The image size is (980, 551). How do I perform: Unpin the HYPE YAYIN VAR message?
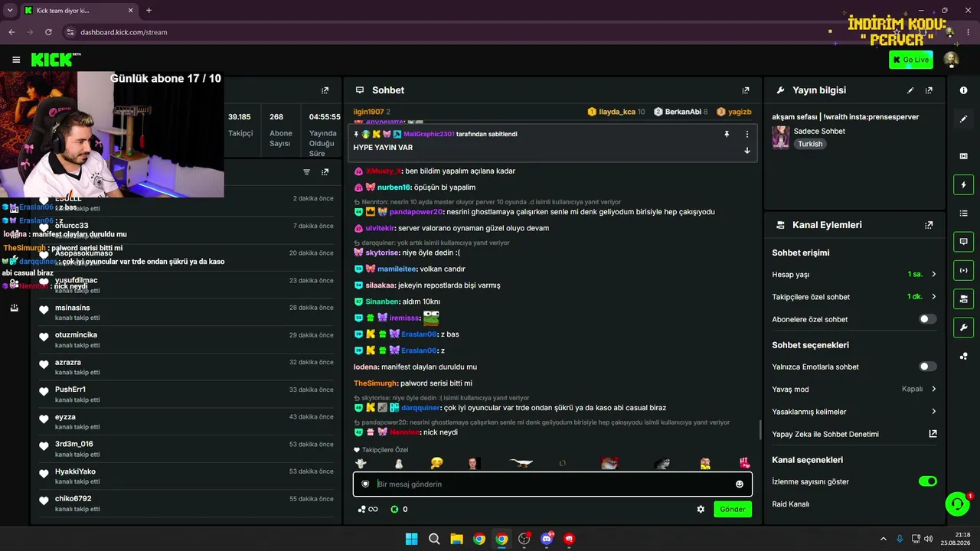coord(727,134)
